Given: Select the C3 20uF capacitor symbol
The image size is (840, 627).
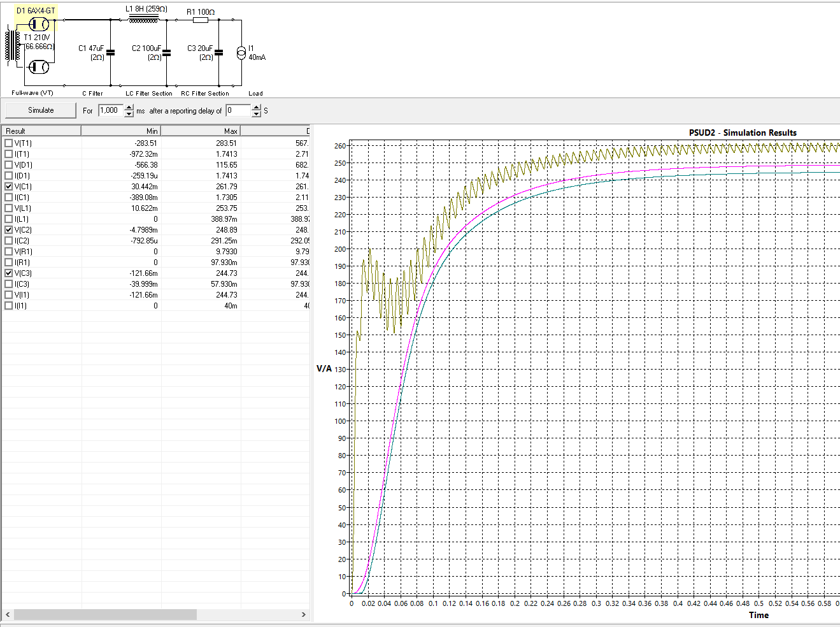Looking at the screenshot, I should click(x=218, y=53).
